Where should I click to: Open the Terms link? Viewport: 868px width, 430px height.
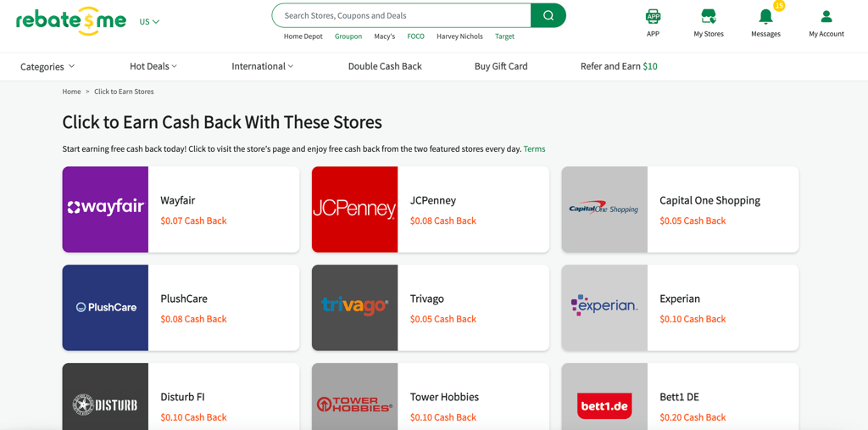point(534,149)
